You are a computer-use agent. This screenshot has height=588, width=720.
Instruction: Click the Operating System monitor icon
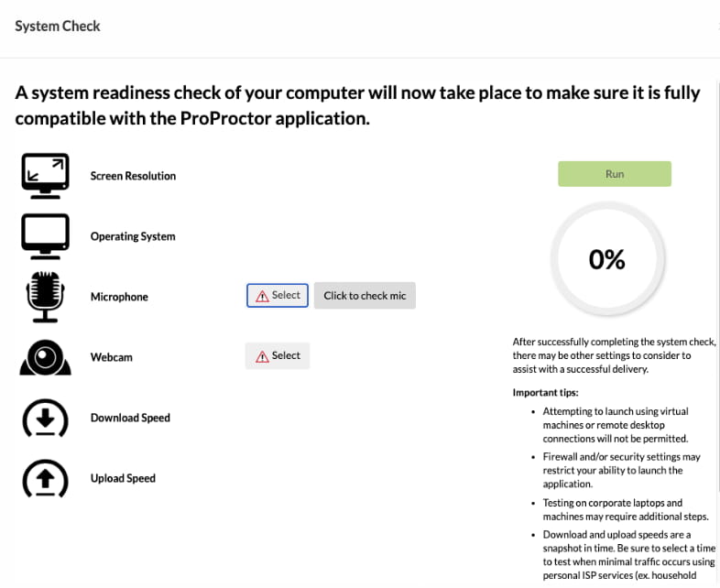(x=45, y=234)
